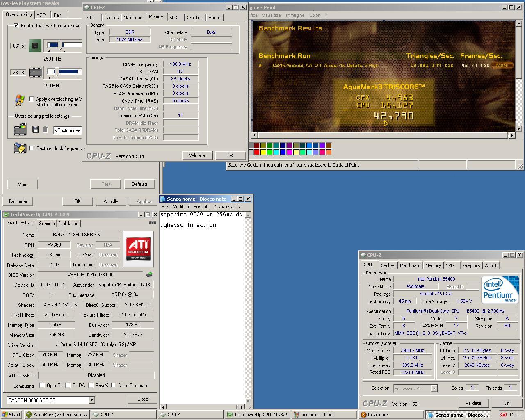Select magenta color in Paint palette

click(289, 152)
